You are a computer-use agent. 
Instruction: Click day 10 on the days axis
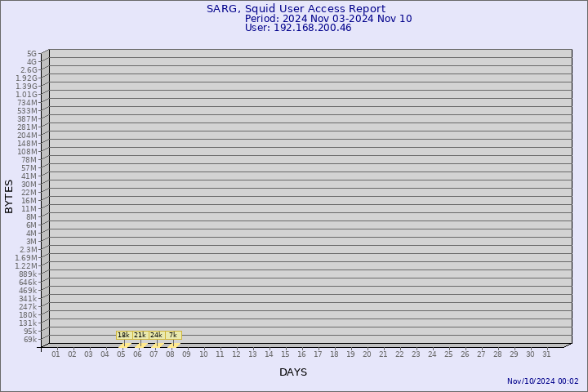point(203,354)
